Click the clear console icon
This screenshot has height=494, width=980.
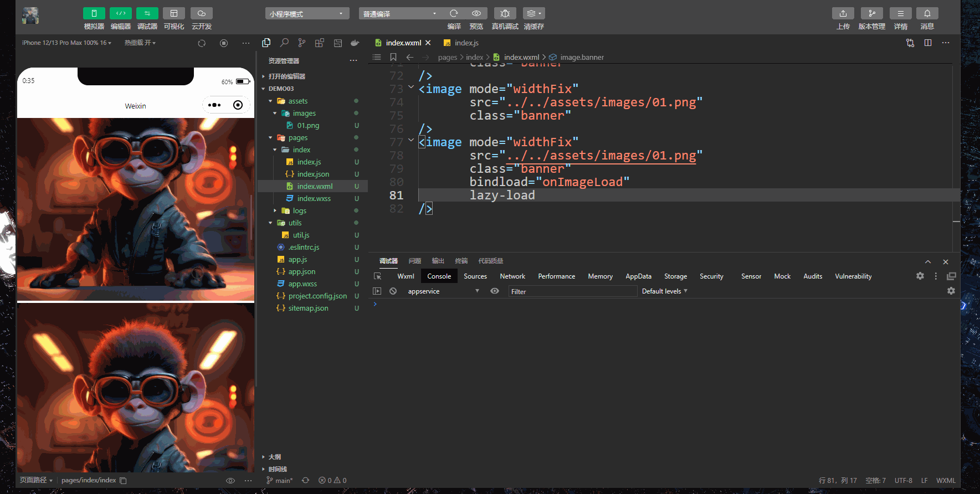tap(393, 291)
